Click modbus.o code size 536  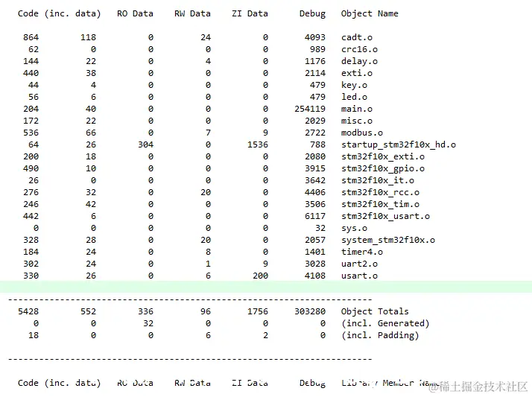click(x=31, y=133)
